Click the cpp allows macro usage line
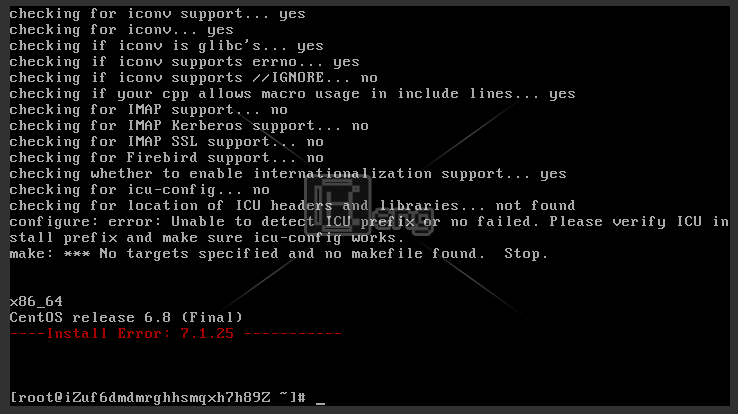738x414 pixels. coord(292,94)
